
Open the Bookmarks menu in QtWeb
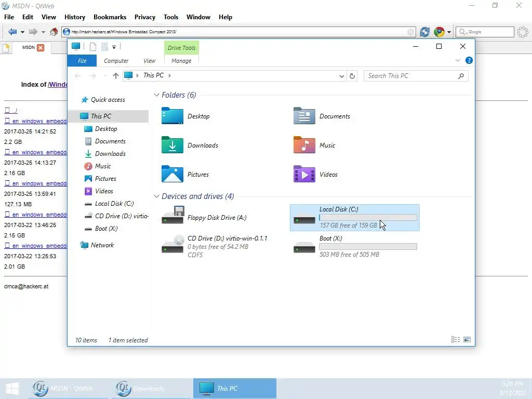(x=110, y=17)
